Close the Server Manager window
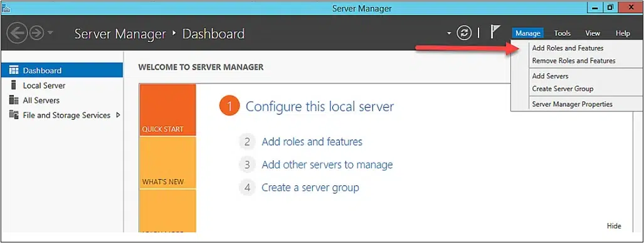This screenshot has height=243, width=644. pyautogui.click(x=630, y=7)
